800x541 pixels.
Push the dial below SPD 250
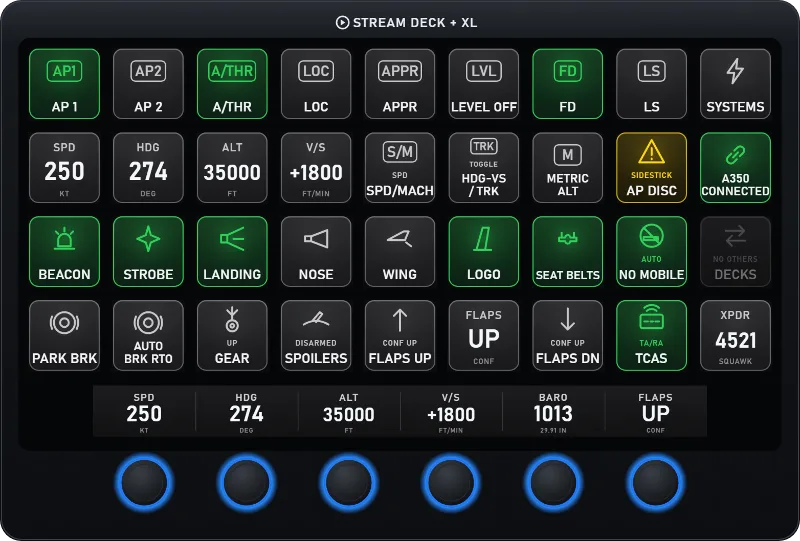pyautogui.click(x=144, y=482)
